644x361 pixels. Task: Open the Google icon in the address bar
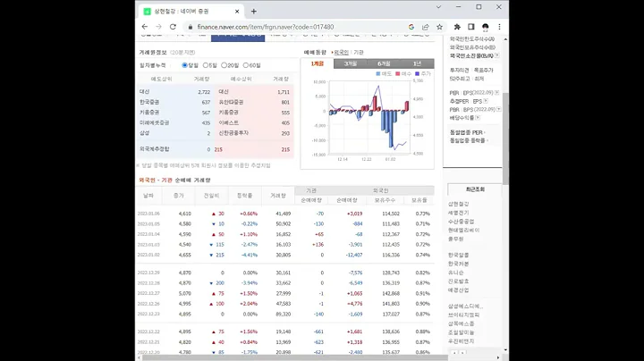coord(411,27)
